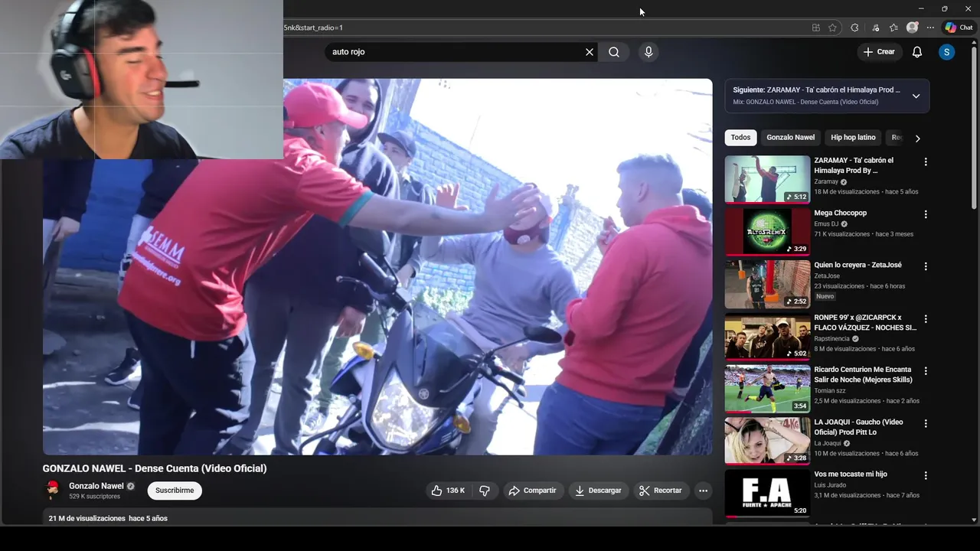Click the channel name 'Emus DJ'
Image resolution: width=980 pixels, height=551 pixels.
[826, 224]
